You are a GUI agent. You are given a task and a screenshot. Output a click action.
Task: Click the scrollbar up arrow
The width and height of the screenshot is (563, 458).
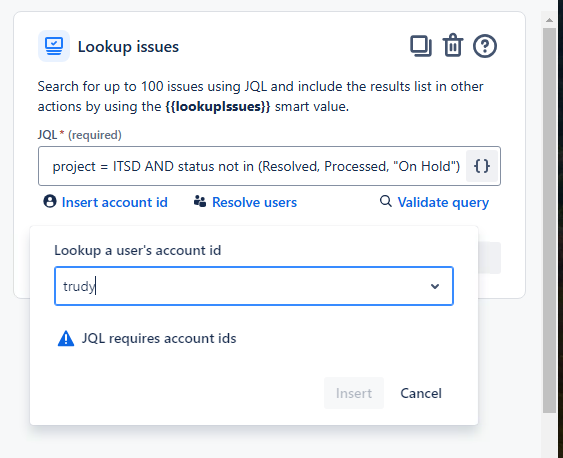click(549, 20)
